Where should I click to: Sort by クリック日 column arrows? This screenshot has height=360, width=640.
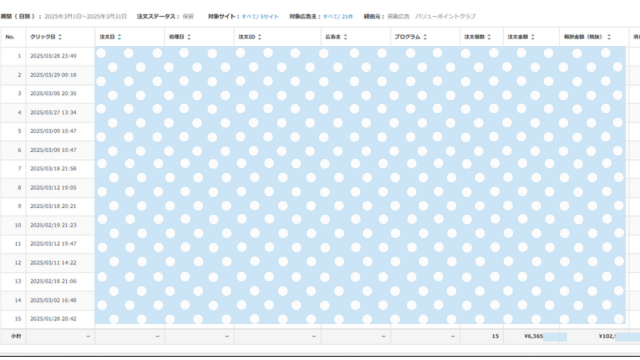click(x=60, y=37)
